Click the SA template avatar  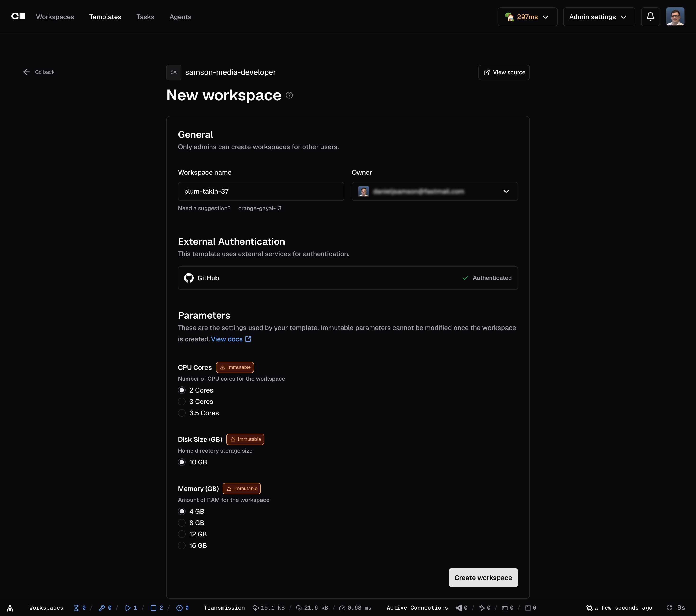pyautogui.click(x=174, y=72)
